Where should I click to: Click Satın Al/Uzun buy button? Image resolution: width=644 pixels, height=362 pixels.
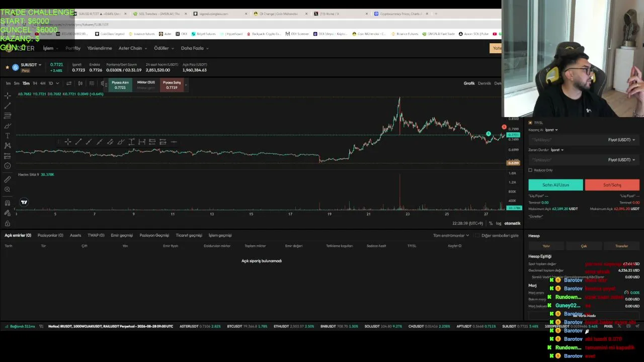point(555,185)
